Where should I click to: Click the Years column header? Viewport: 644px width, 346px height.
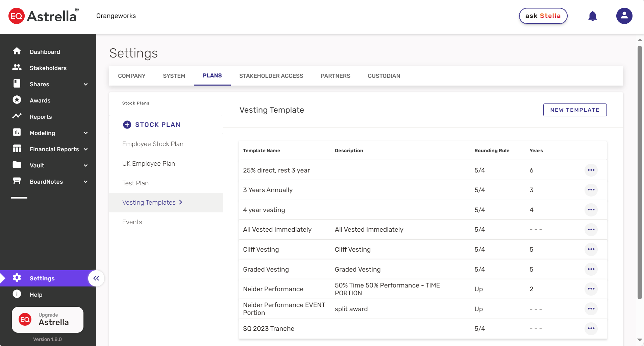pos(536,151)
